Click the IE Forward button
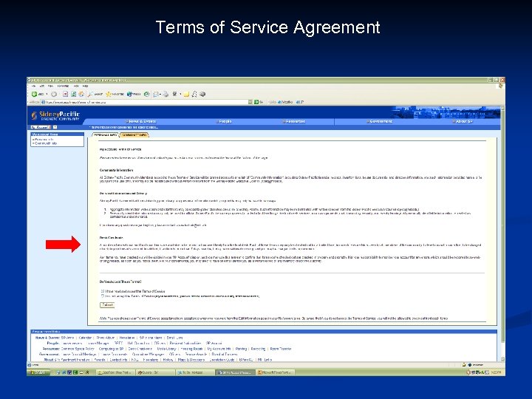532x399 pixels. 54,94
